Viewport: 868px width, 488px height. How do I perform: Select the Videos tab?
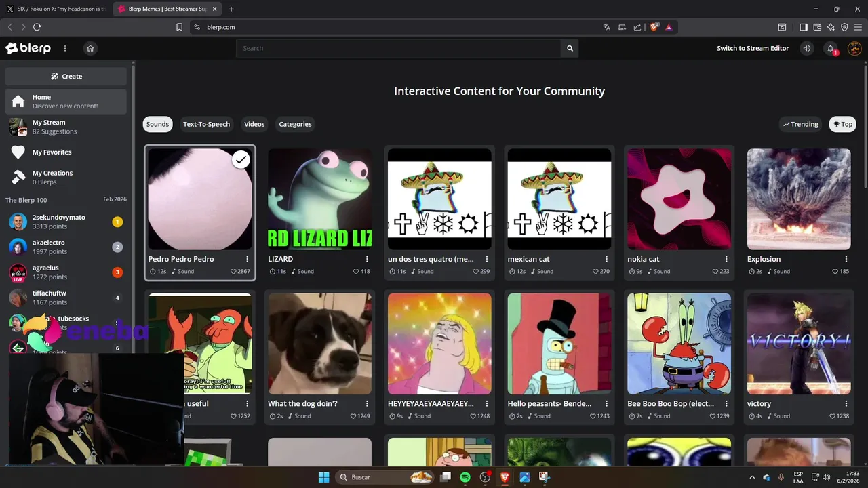[x=254, y=124]
